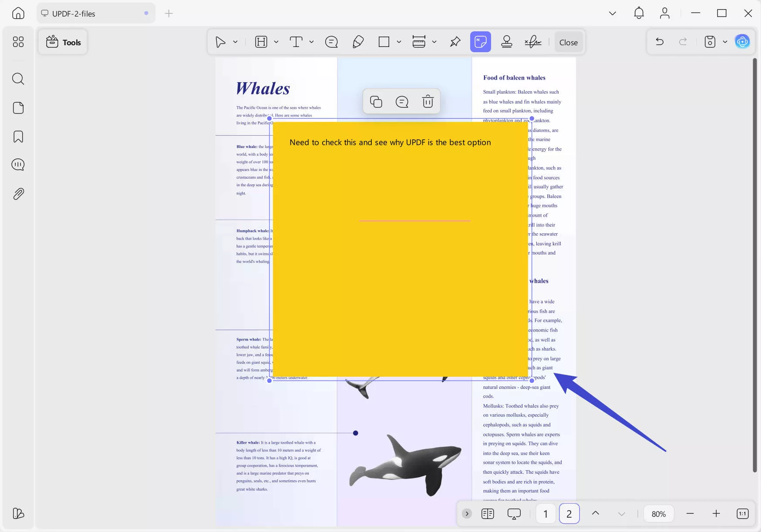Select the Highlight annotation tool
The height and width of the screenshot is (532, 761).
pos(261,42)
